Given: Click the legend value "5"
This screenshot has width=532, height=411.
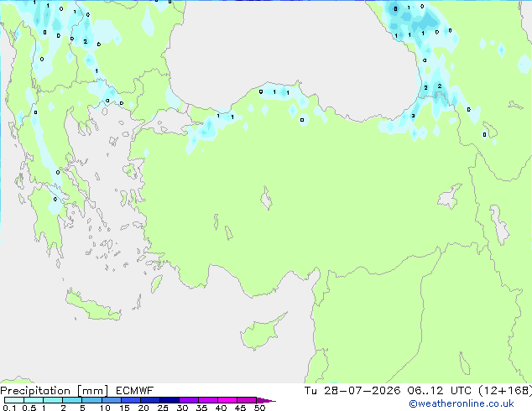Looking at the screenshot, I should click(82, 408).
